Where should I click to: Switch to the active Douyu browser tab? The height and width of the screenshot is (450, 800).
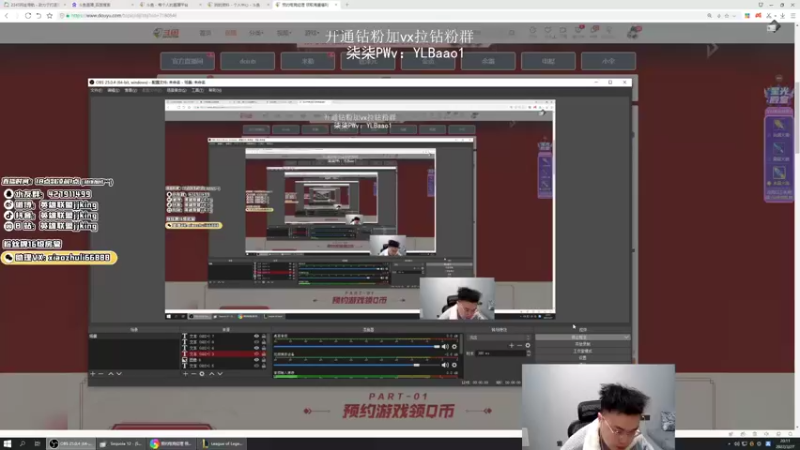pyautogui.click(x=306, y=5)
